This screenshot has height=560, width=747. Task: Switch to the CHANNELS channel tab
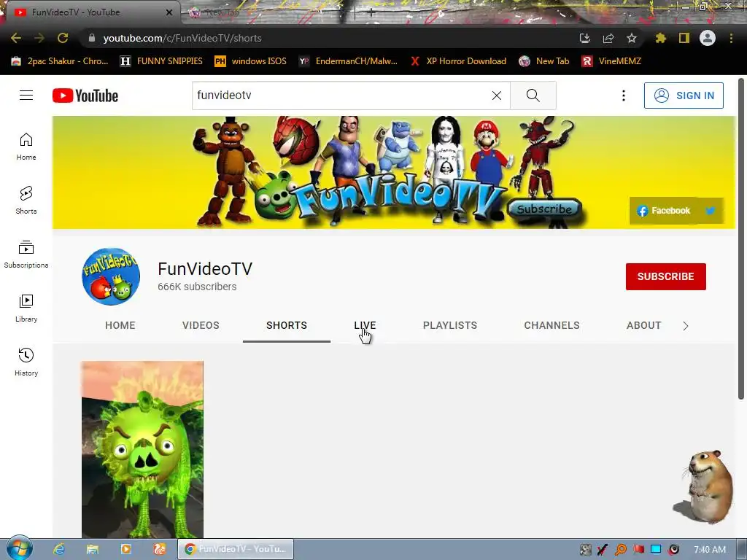tap(551, 325)
